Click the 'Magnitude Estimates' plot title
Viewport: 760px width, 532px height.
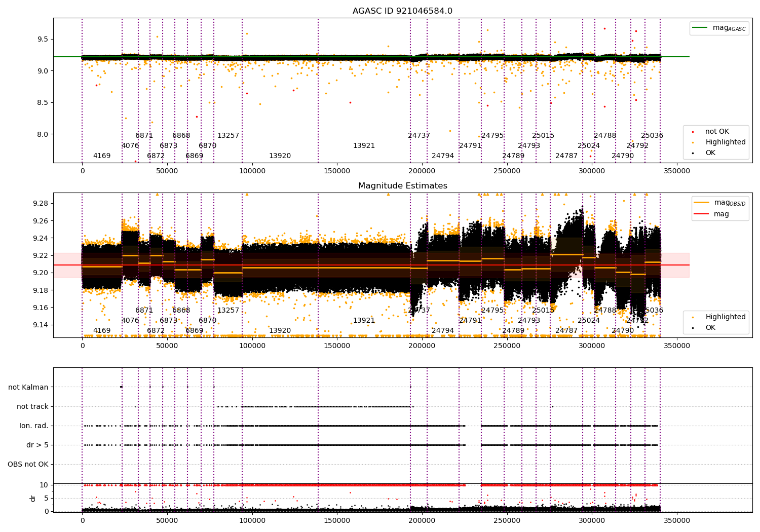402,186
